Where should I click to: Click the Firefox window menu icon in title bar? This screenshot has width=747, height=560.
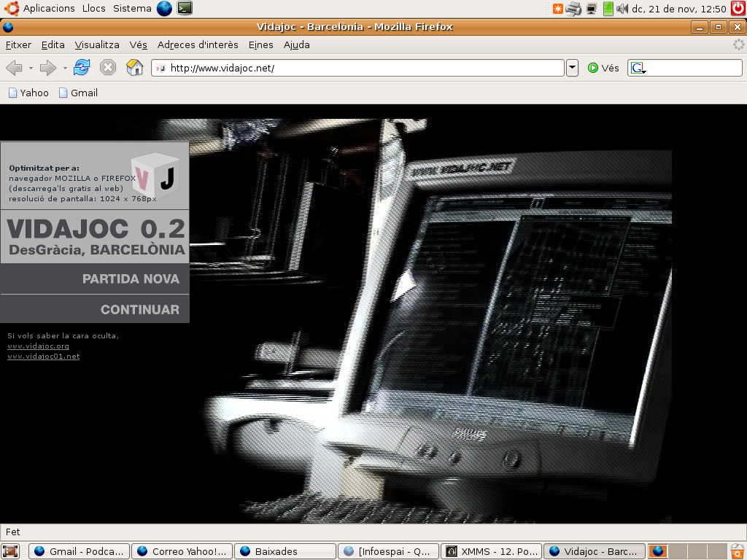[8, 27]
